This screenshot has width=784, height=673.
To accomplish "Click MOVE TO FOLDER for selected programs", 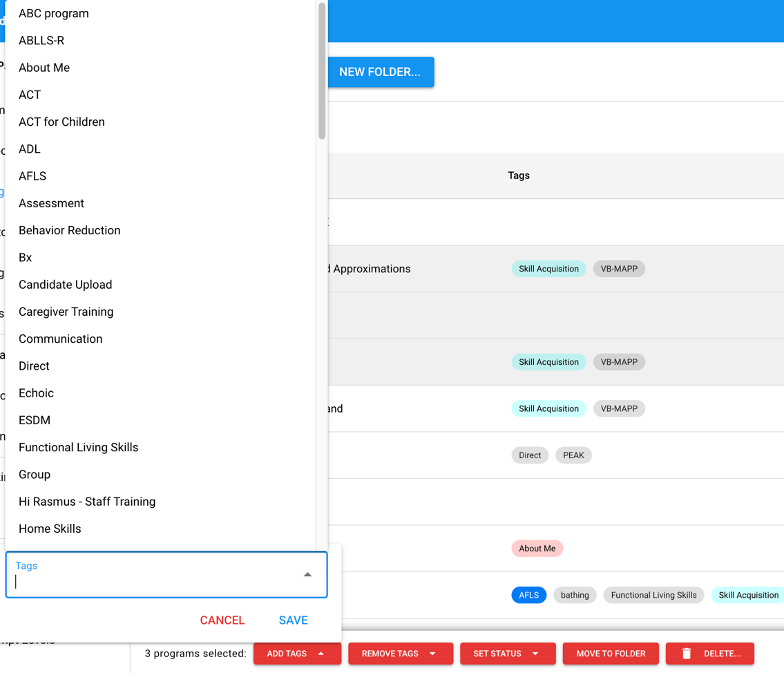I will click(610, 653).
